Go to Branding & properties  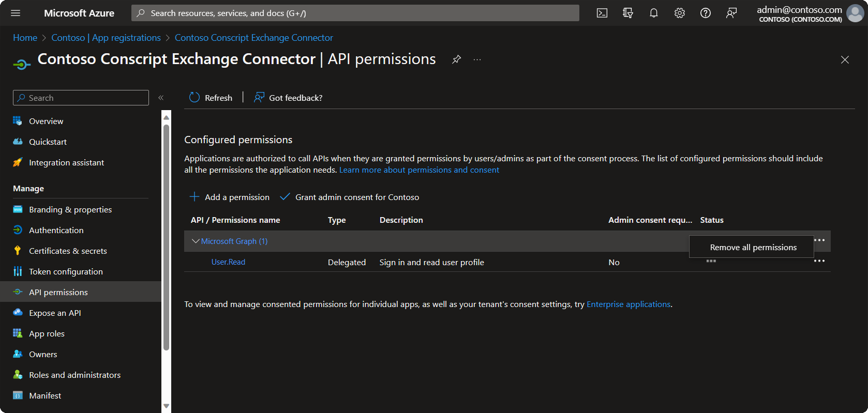coord(70,209)
